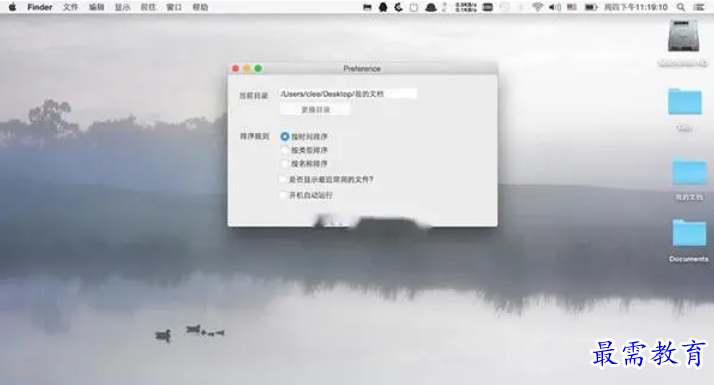Select the Macintosh HD drive icon
Screen dimensions: 714x385
(x=683, y=36)
